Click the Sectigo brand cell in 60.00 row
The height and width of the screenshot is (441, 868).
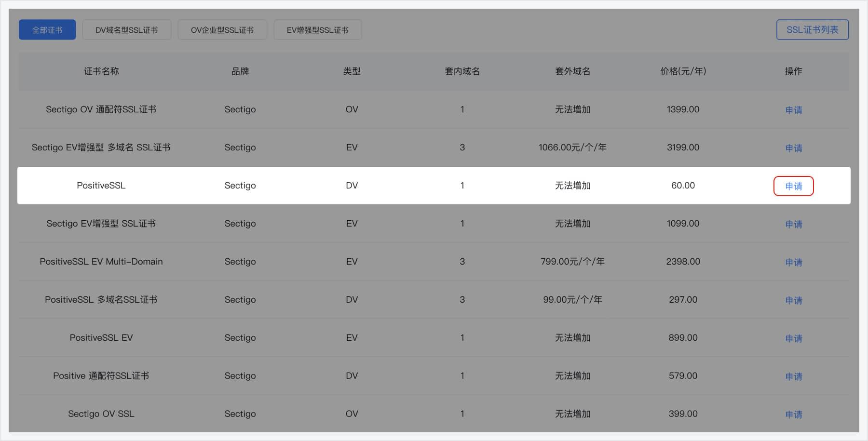point(240,186)
